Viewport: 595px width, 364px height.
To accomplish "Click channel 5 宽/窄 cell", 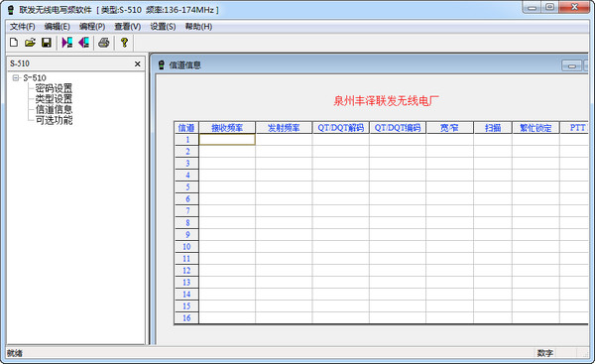I will pos(449,187).
